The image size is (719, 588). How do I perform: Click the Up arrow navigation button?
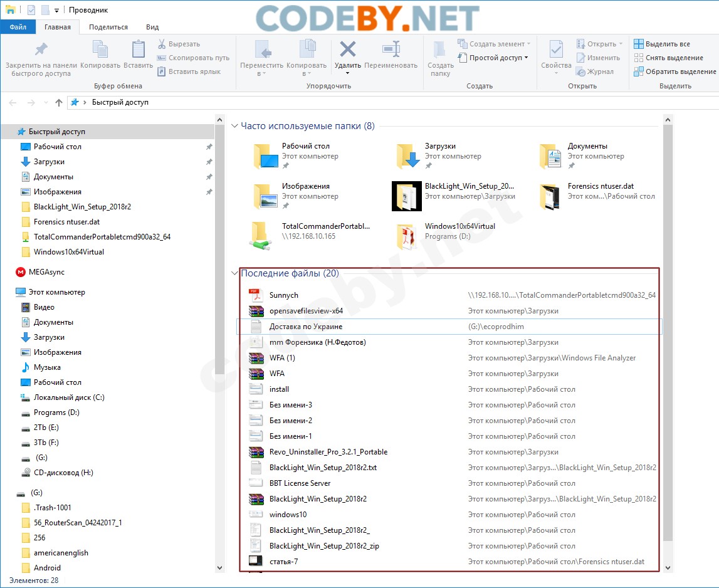point(59,102)
